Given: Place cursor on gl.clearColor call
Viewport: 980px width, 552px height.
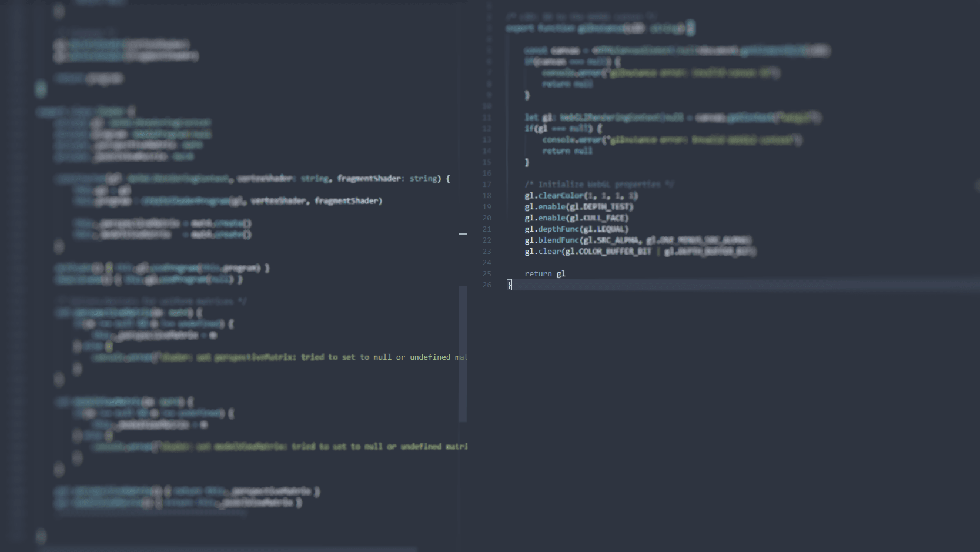Looking at the screenshot, I should (x=561, y=196).
